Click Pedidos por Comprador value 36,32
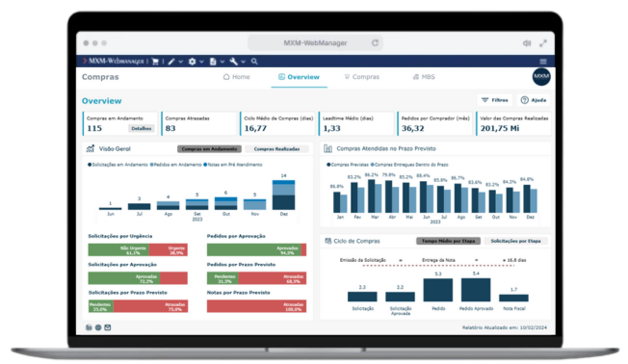This screenshot has height=364, width=628. 413,128
